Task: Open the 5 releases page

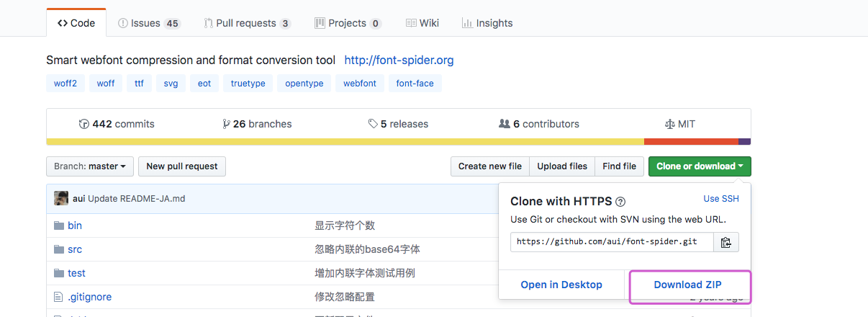Action: 398,124
